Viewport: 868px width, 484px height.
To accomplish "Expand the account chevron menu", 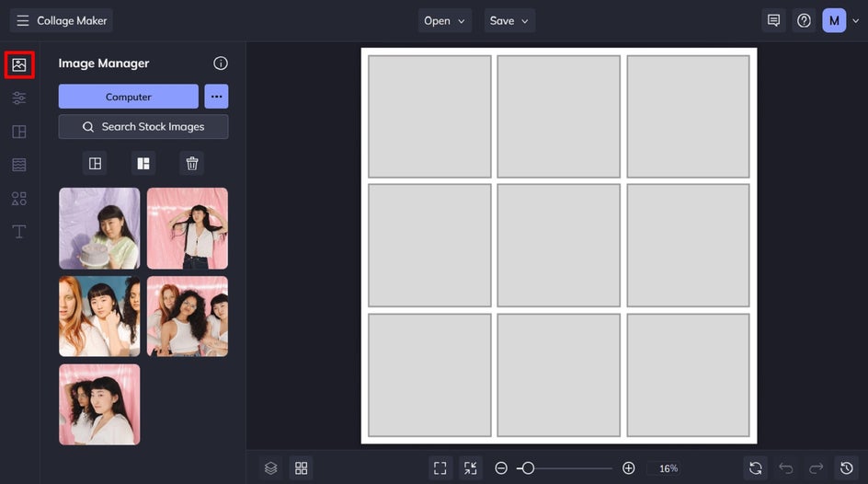I will tap(855, 21).
